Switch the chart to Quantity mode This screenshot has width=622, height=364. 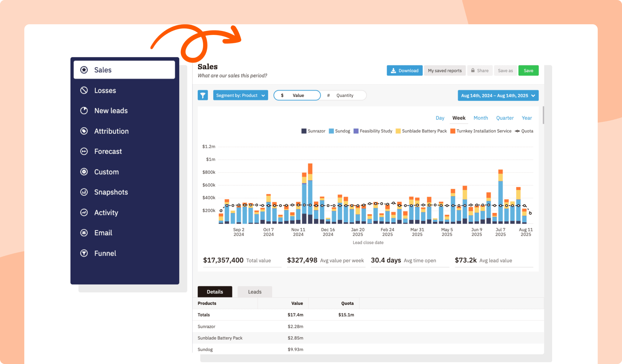pos(345,95)
